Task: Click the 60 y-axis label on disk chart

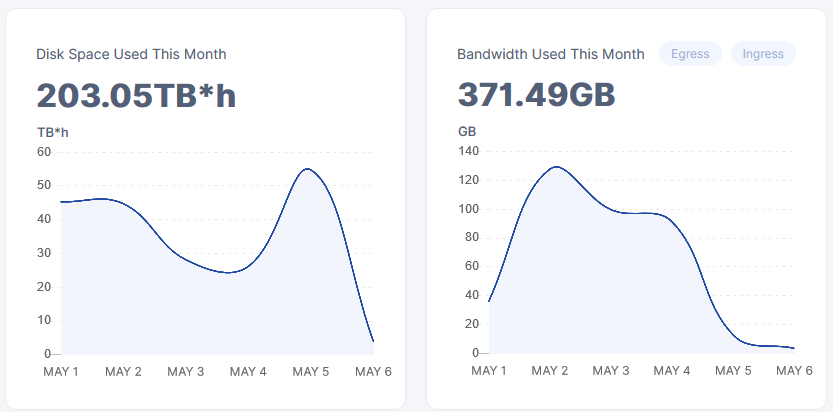Action: (x=44, y=152)
